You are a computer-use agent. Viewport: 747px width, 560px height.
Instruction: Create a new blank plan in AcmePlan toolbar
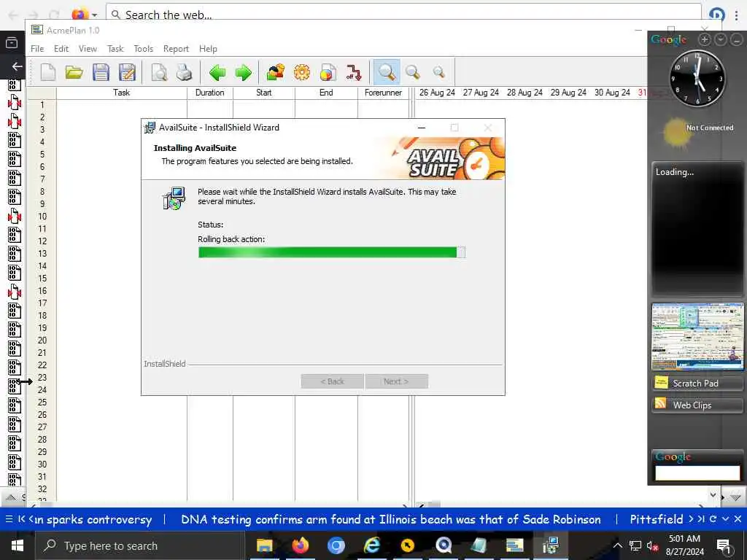[x=48, y=72]
